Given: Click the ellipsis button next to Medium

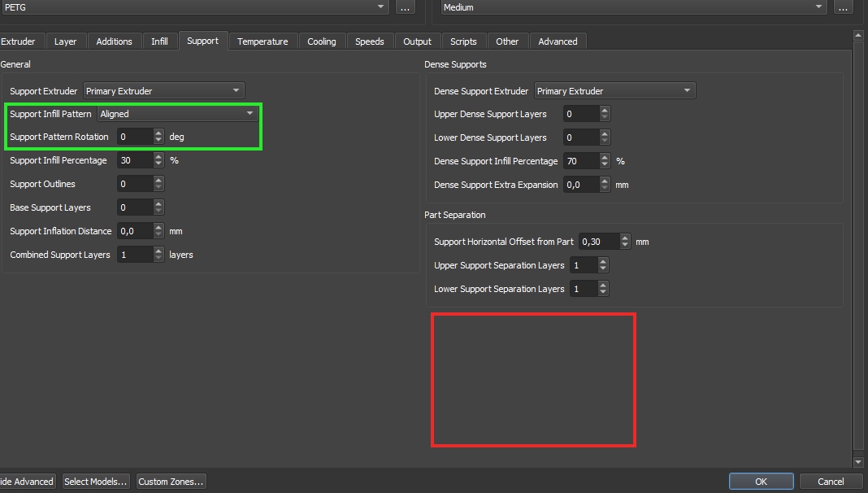Looking at the screenshot, I should point(844,7).
